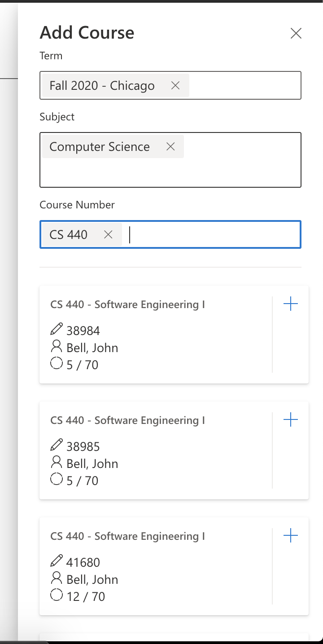The width and height of the screenshot is (323, 644).
Task: Add course section 38984 with plus icon
Action: click(291, 304)
